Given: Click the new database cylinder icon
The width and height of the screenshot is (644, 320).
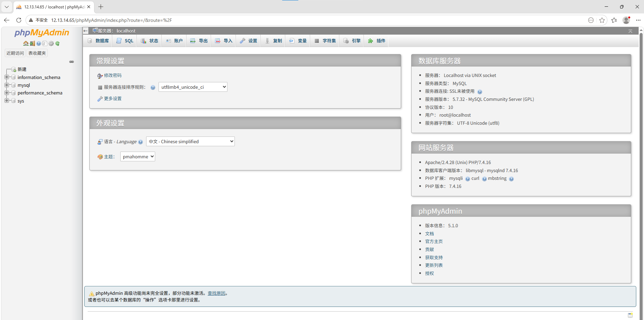Looking at the screenshot, I should [x=14, y=69].
